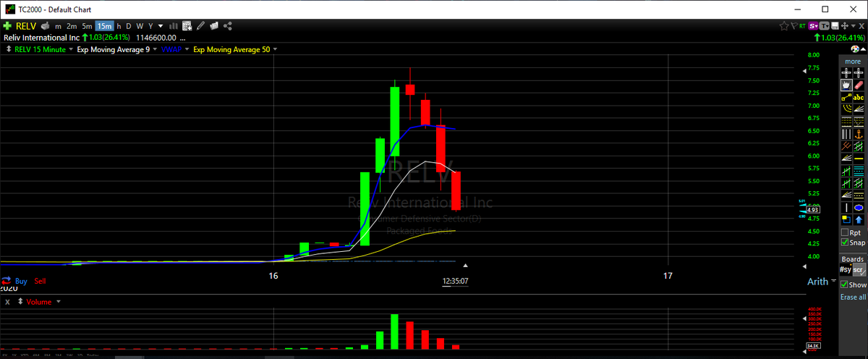The width and height of the screenshot is (868, 359).
Task: Click the reorder arrows next to RELV 15 Minute
Action: 9,49
